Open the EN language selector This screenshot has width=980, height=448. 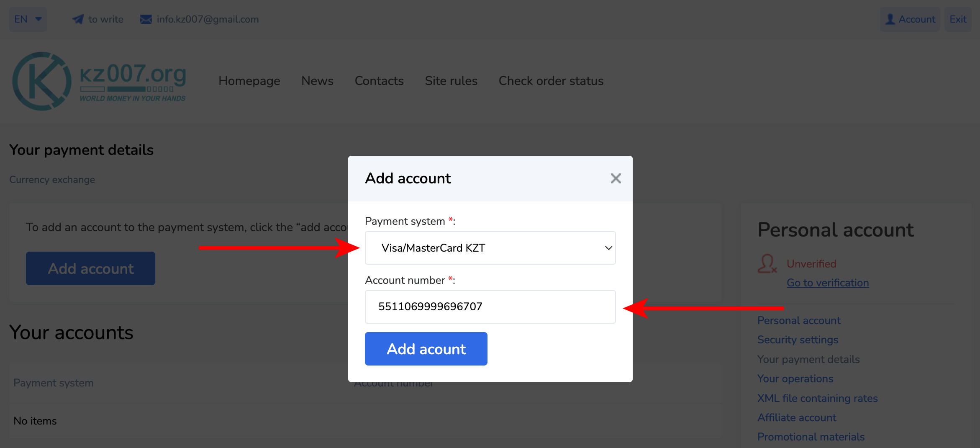pyautogui.click(x=28, y=19)
